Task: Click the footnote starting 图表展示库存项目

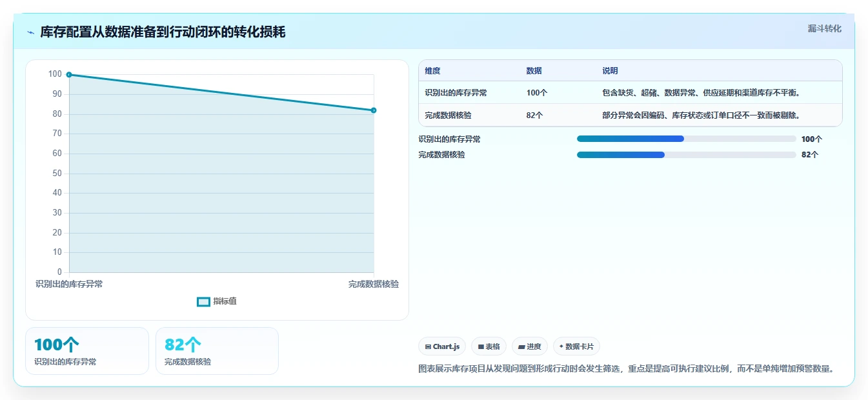Action: [627, 369]
